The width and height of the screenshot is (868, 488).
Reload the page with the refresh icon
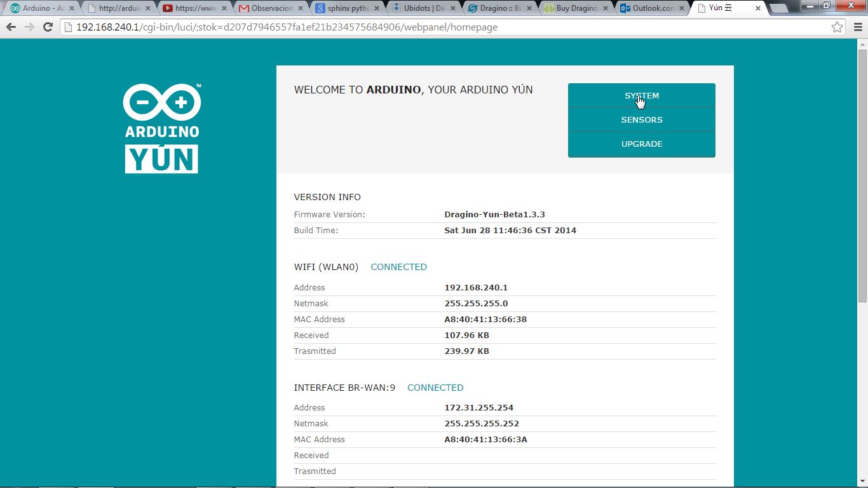point(48,27)
